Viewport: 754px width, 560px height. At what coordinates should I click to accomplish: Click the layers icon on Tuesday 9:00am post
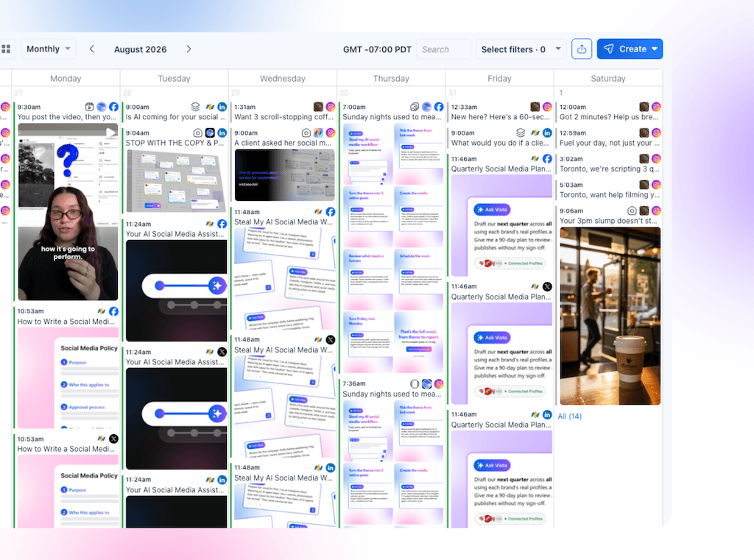[195, 107]
